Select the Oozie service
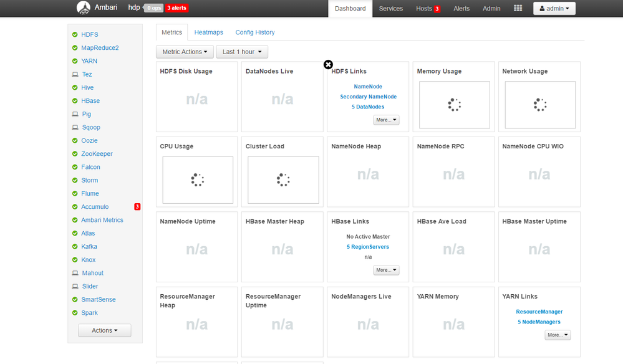 (x=89, y=140)
